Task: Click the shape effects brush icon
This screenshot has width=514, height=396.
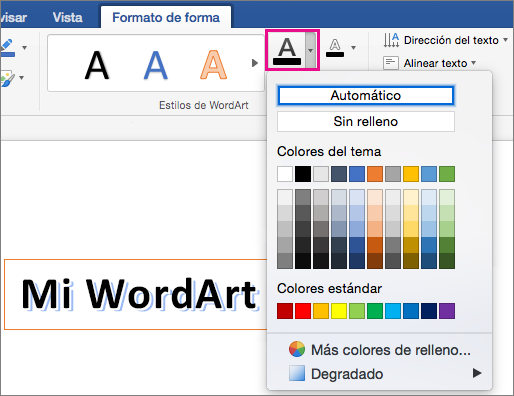Action: click(x=7, y=78)
